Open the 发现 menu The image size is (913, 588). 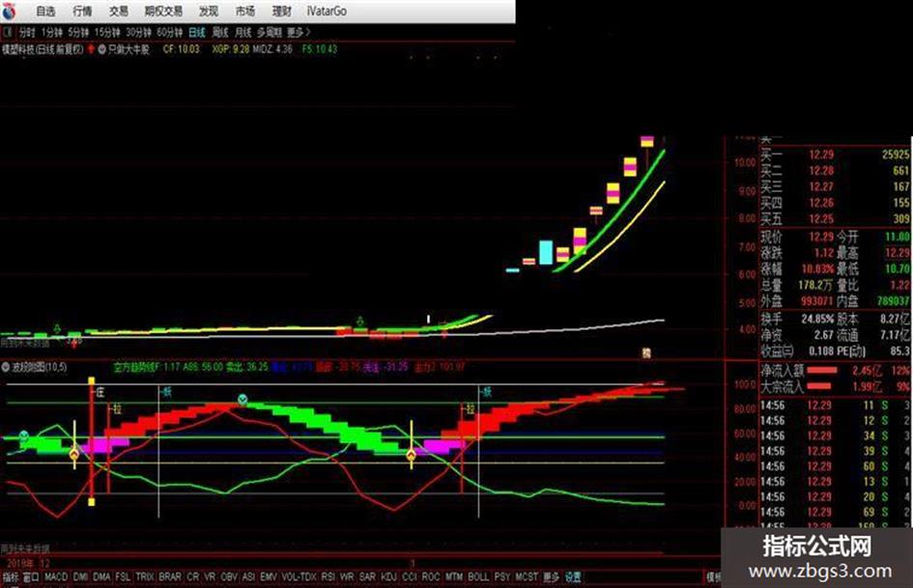tap(209, 11)
